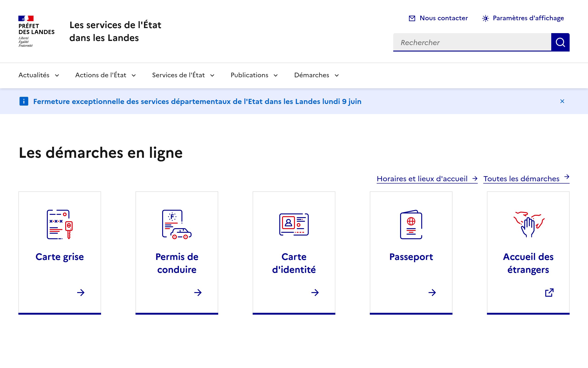Viewport: 588px width, 368px height.
Task: Expand the Démarches chevron
Action: click(x=337, y=75)
